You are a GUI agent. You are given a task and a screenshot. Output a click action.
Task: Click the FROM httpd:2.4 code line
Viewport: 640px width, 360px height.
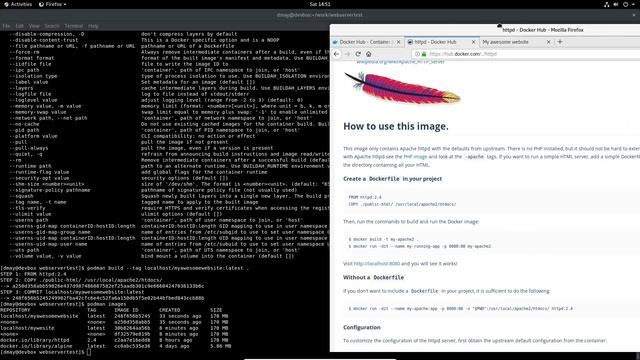pos(365,197)
